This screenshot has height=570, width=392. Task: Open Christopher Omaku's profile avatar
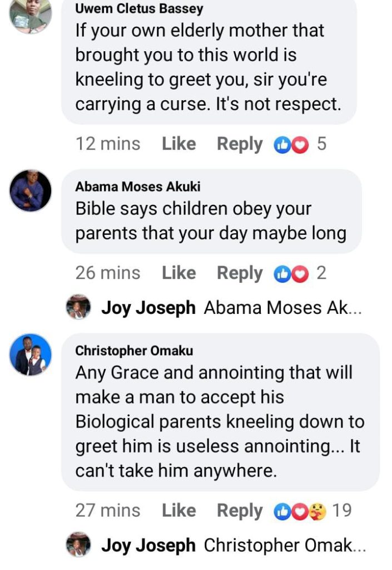(31, 355)
